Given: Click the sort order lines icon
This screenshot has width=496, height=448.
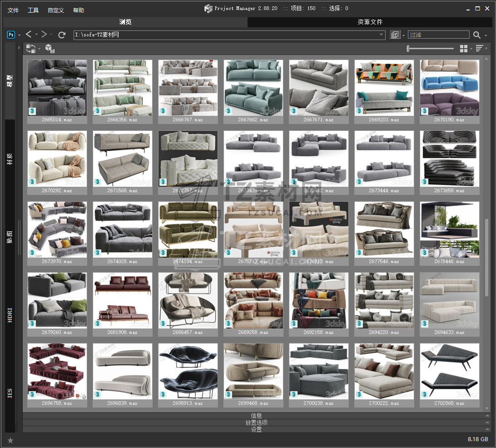Looking at the screenshot, I should point(479,49).
